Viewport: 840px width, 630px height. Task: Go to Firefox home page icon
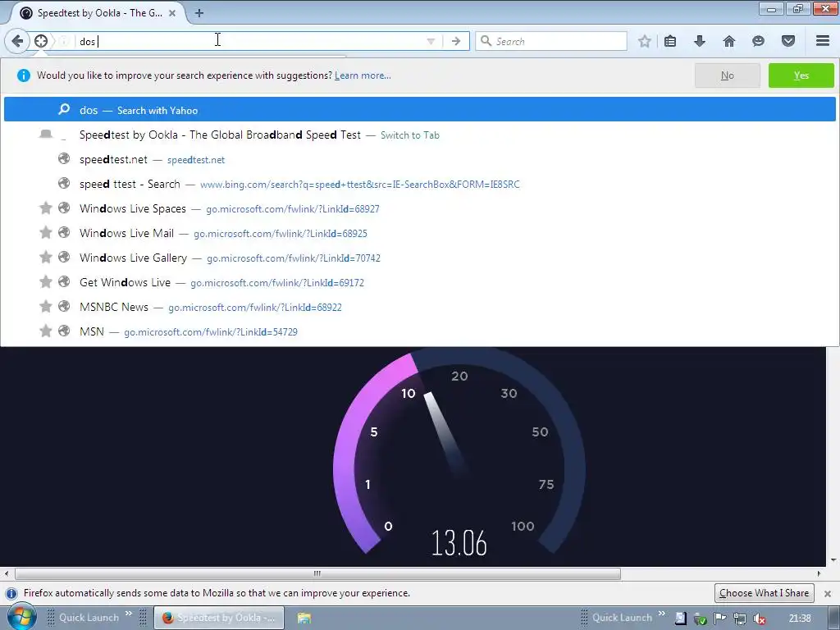tap(729, 41)
